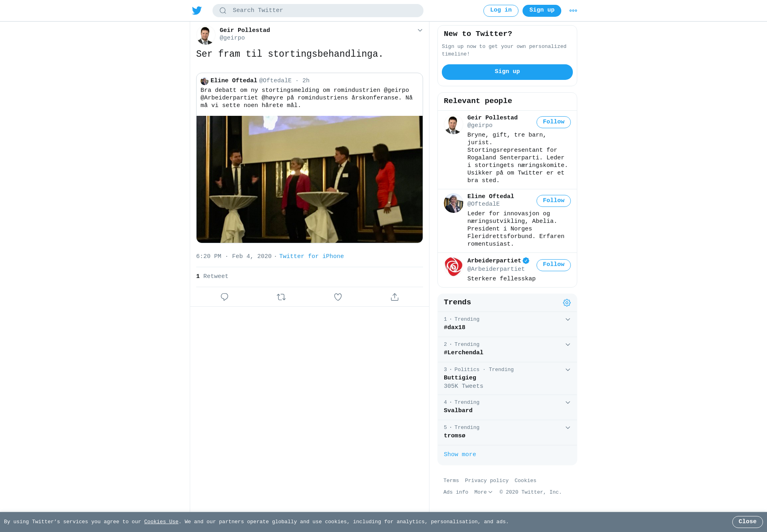
Task: Open the More dropdown in footer
Action: pyautogui.click(x=483, y=492)
